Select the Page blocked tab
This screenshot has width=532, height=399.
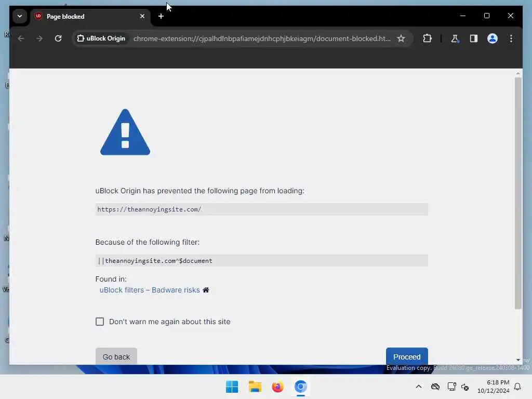click(90, 16)
